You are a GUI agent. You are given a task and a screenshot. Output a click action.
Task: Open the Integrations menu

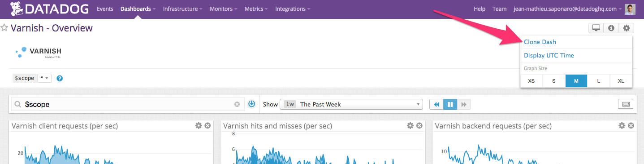tap(293, 9)
